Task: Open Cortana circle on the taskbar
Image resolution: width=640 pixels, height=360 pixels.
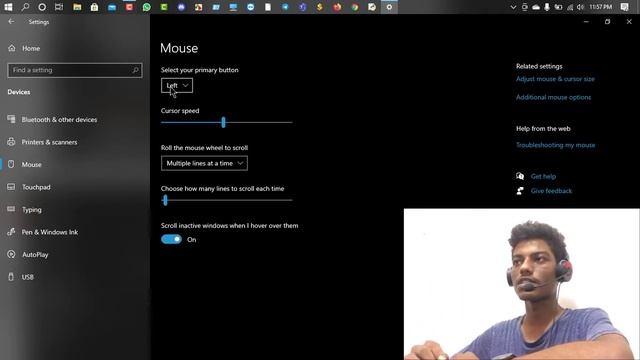Action: (42, 7)
